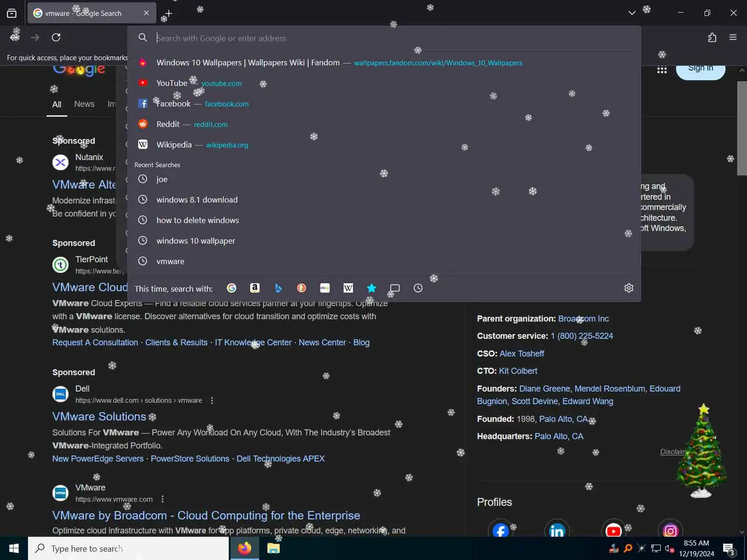Viewport: 747px width, 560px height.
Task: Search within History clock icon
Action: 418,288
